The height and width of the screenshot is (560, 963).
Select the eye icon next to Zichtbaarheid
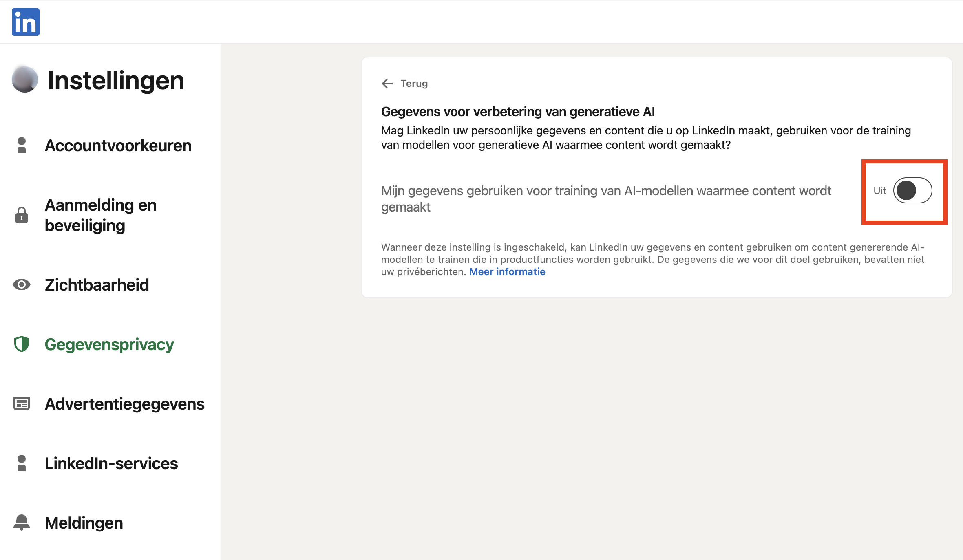click(x=21, y=284)
